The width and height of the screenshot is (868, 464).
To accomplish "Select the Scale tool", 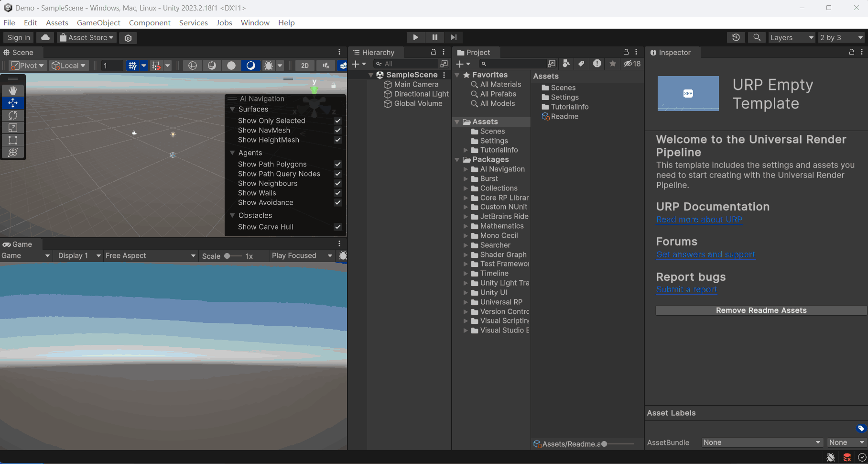I will coord(13,128).
